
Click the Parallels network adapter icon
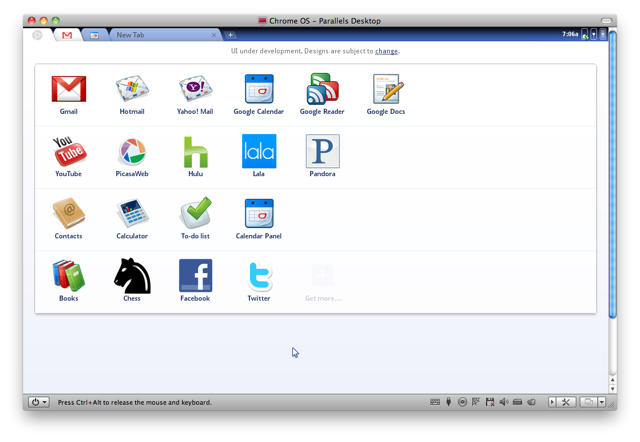[x=476, y=402]
